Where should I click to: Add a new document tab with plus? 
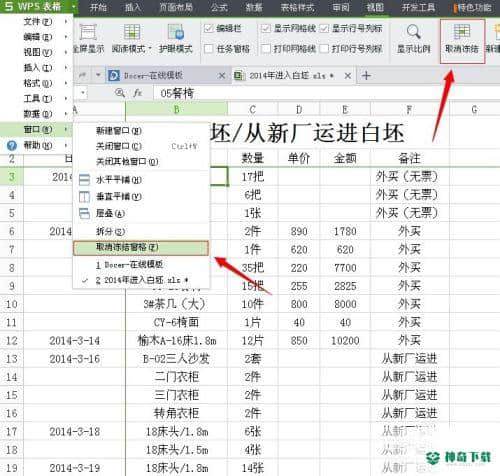pyautogui.click(x=366, y=76)
